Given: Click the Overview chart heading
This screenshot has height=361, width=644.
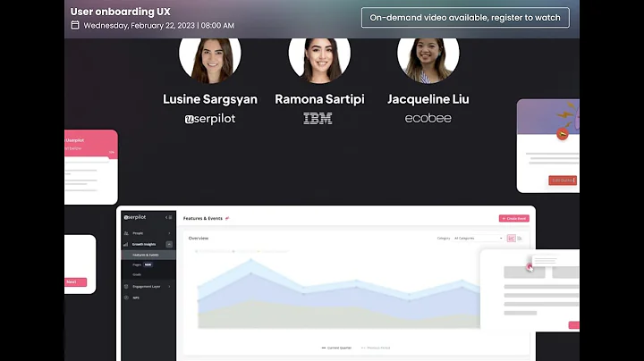Looking at the screenshot, I should [199, 238].
